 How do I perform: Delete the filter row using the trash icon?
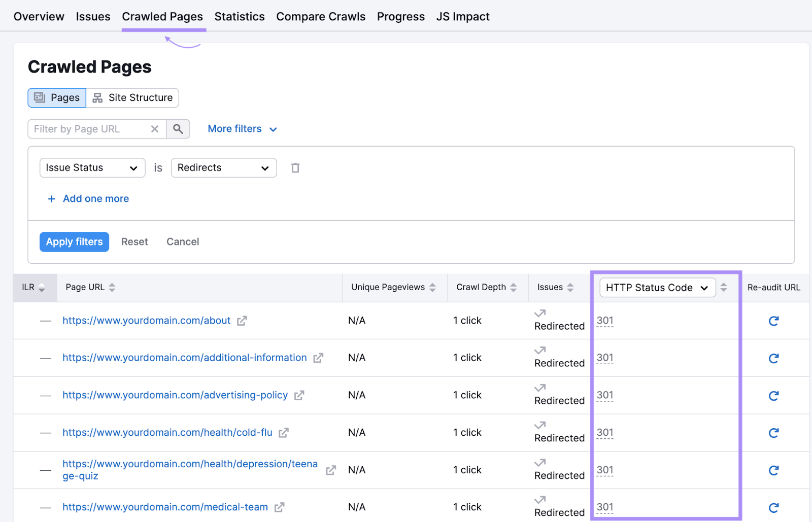[295, 167]
